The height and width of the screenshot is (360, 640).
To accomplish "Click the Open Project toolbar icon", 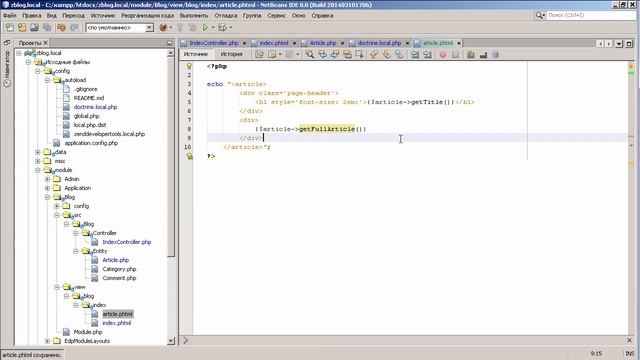I will click(x=34, y=27).
